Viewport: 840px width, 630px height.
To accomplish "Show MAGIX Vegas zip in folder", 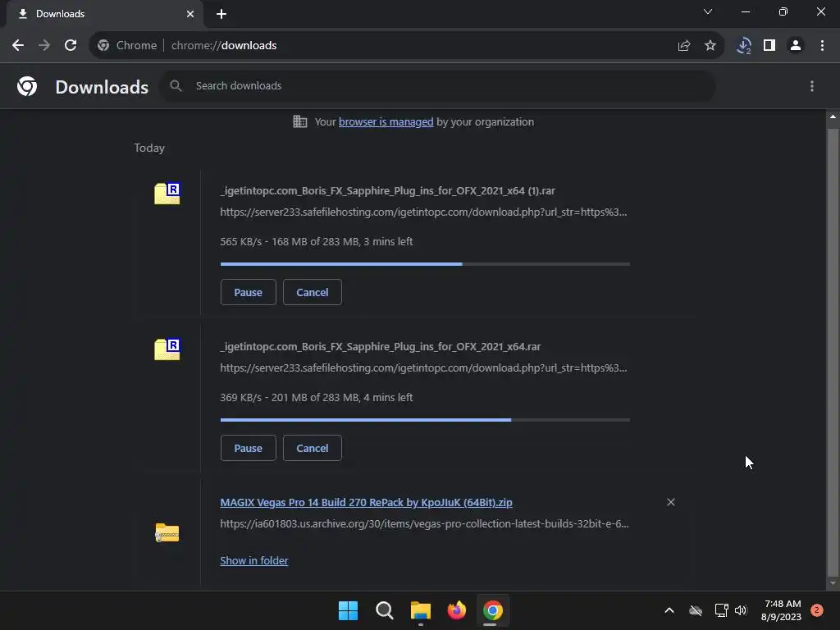I will pyautogui.click(x=254, y=561).
